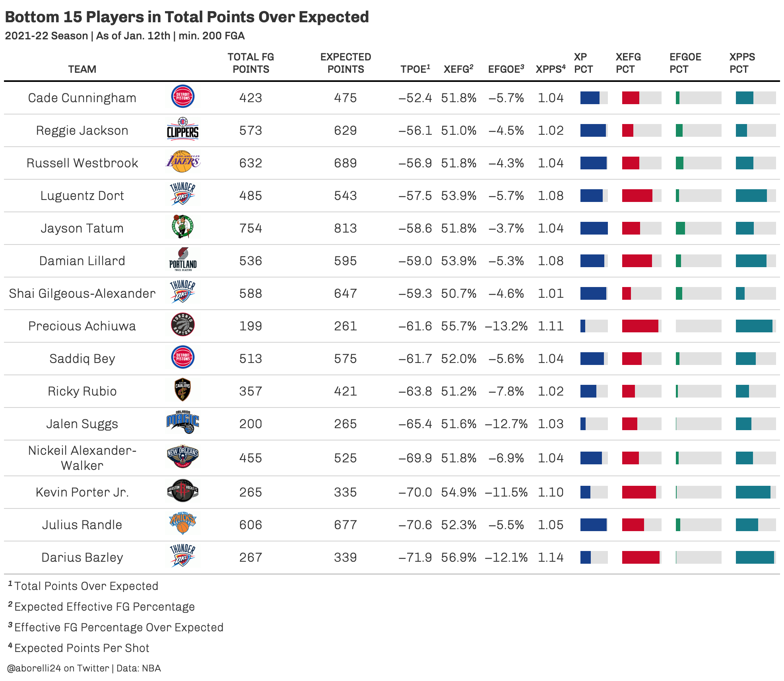The height and width of the screenshot is (681, 784).
Task: Click the Knicks logo beside Julius Randle
Action: click(x=182, y=523)
